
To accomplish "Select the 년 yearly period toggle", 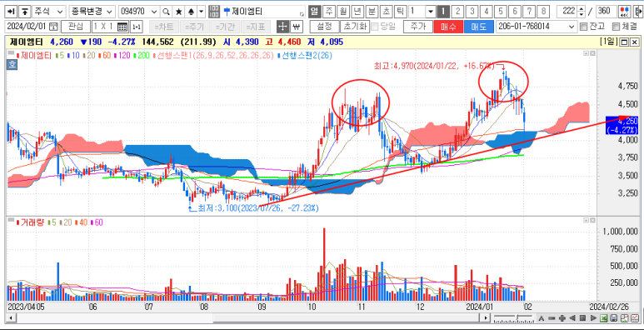I will [x=357, y=11].
